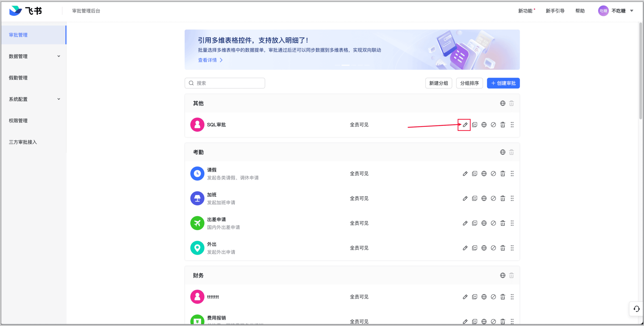Go to 假勤管理 in the sidebar
The height and width of the screenshot is (326, 644).
(x=18, y=78)
